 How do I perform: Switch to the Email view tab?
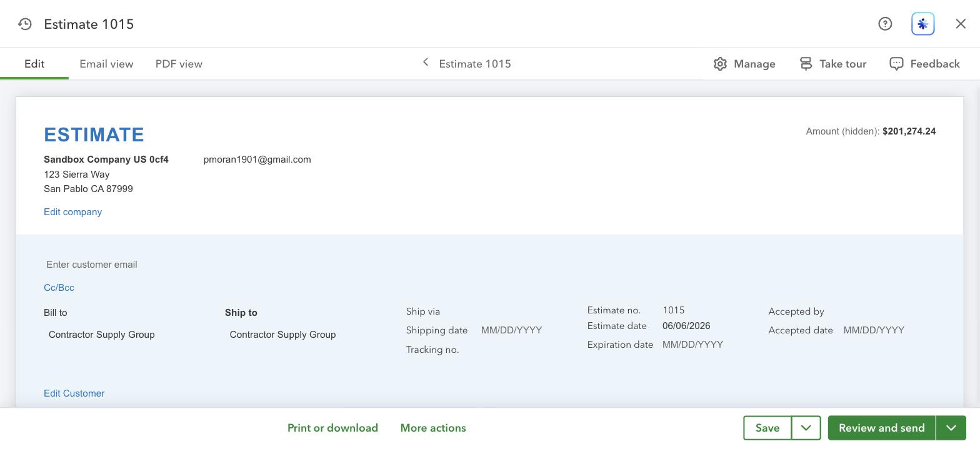[x=106, y=64]
